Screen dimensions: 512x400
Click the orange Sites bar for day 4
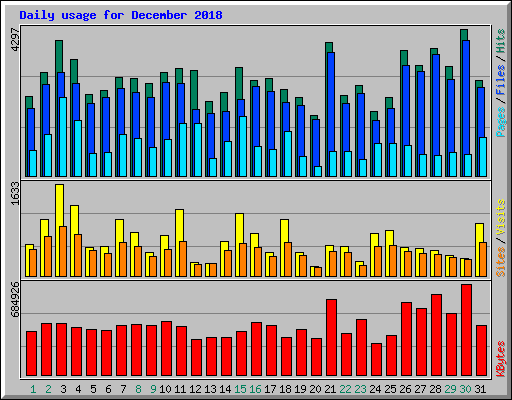(x=78, y=255)
